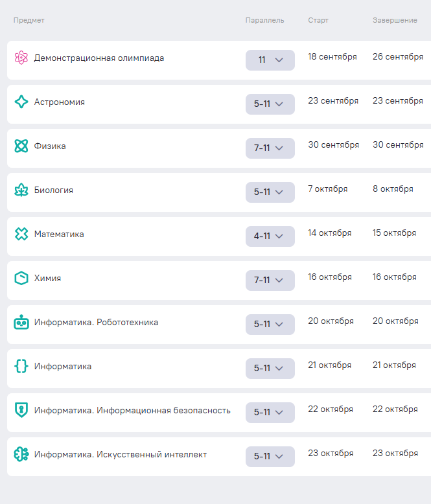Open the grade dropdown for Астрономия
The height and width of the screenshot is (504, 431).
click(x=270, y=104)
